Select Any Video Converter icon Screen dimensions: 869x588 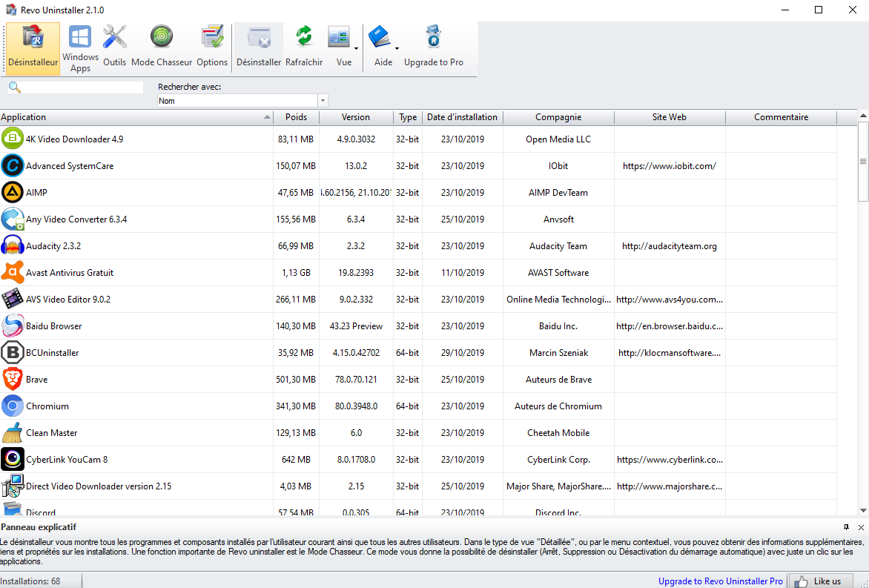12,219
